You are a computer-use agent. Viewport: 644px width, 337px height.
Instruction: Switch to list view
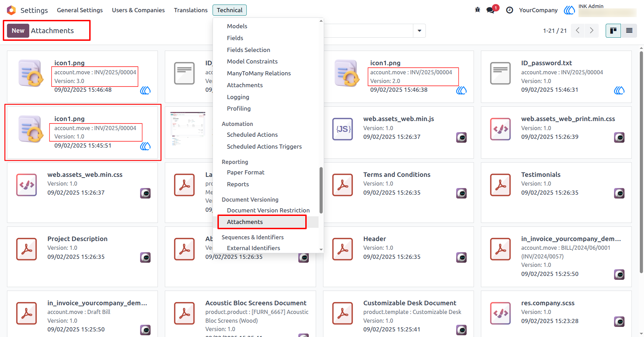click(629, 31)
